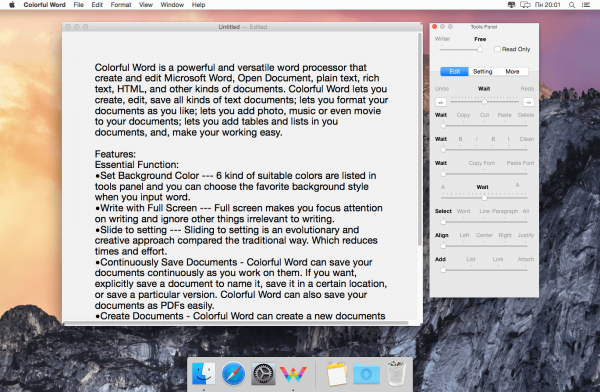Click the undo arrow button in Tools Panel
Viewport: 600px width, 392px height.
tap(441, 102)
